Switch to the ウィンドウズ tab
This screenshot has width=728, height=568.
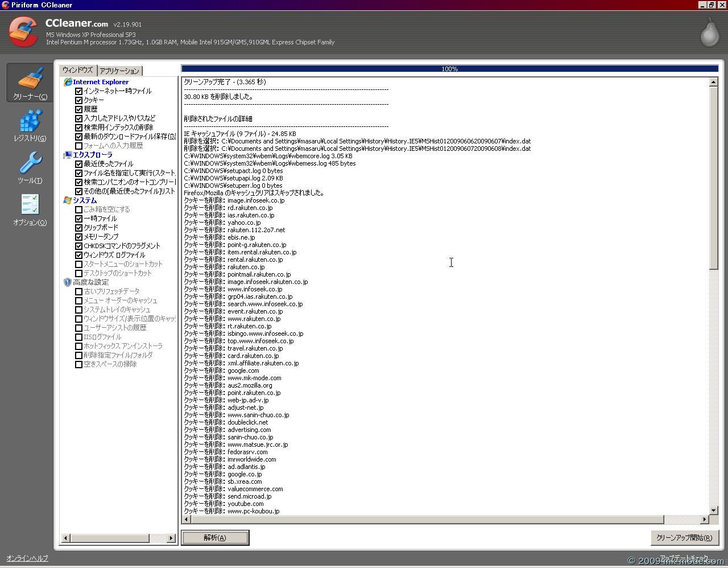tap(77, 70)
